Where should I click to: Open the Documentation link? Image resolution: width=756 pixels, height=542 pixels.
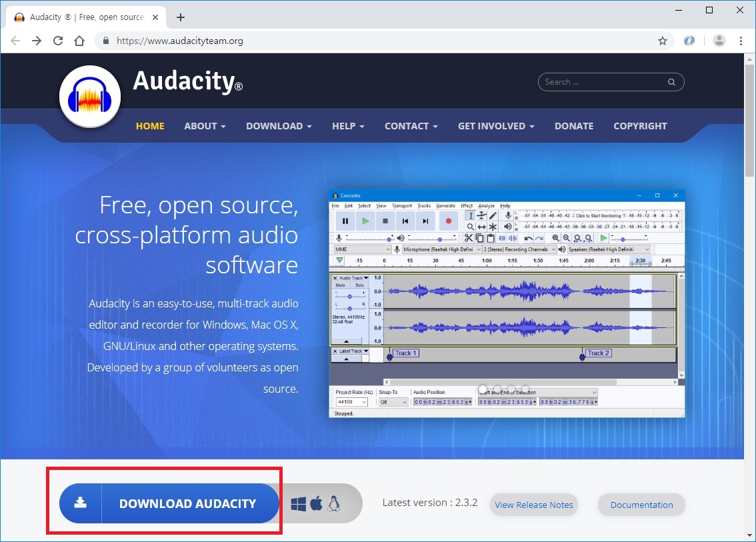pyautogui.click(x=642, y=505)
